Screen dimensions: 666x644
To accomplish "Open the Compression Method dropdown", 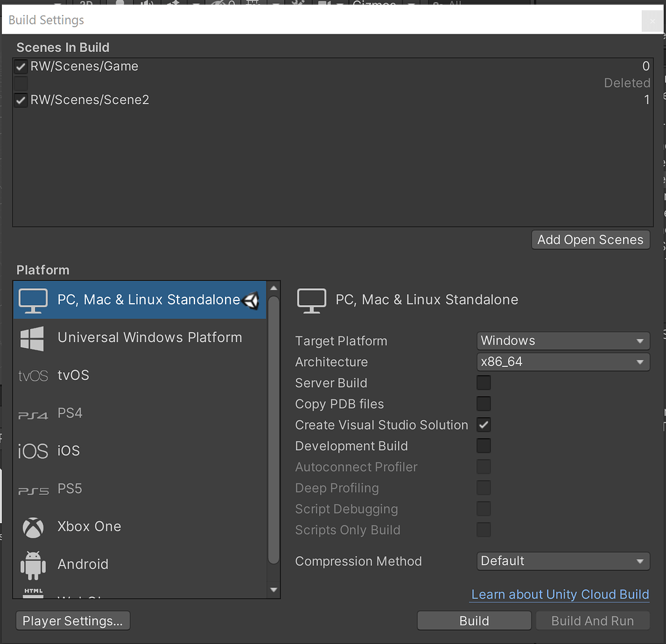I will 563,561.
